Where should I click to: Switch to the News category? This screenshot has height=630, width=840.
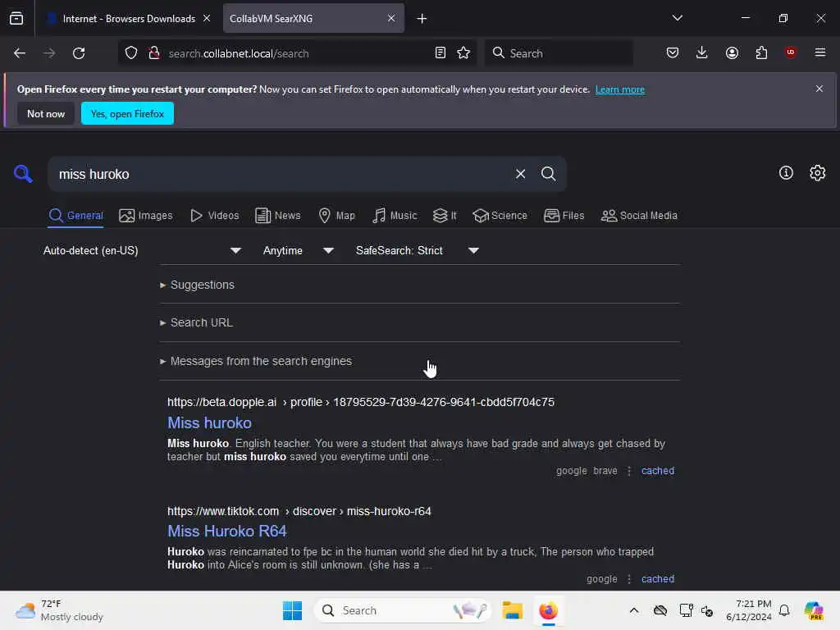coord(278,216)
